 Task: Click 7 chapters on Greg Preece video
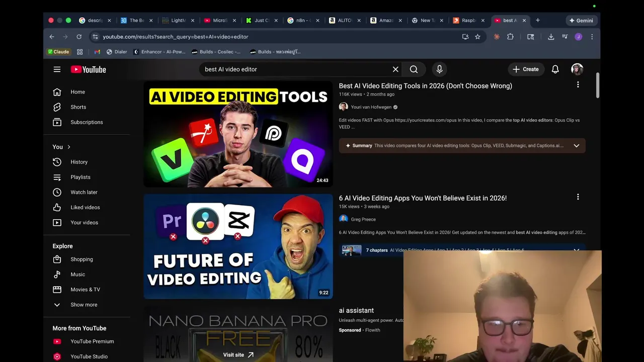(x=376, y=250)
